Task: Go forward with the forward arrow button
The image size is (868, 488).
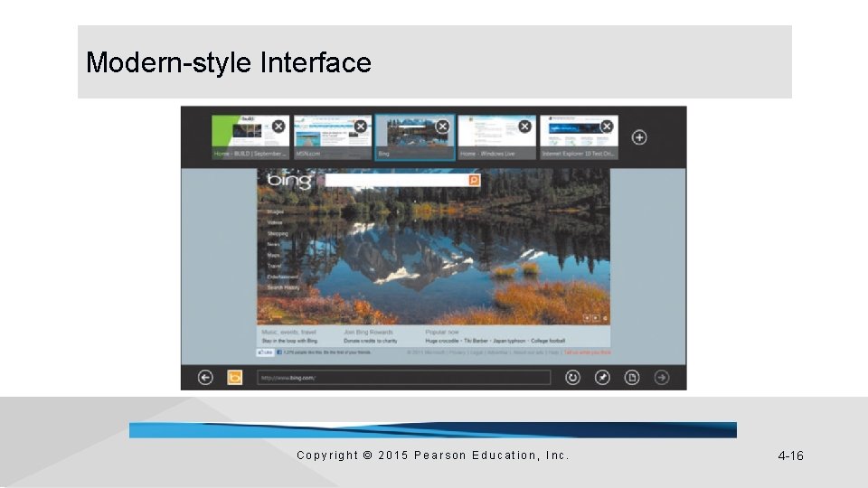Action: tap(662, 378)
